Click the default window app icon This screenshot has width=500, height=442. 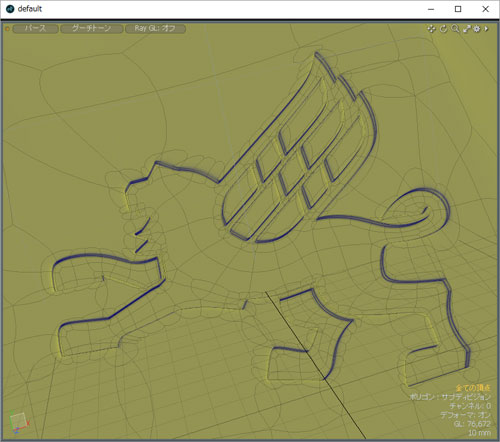tap(10, 9)
